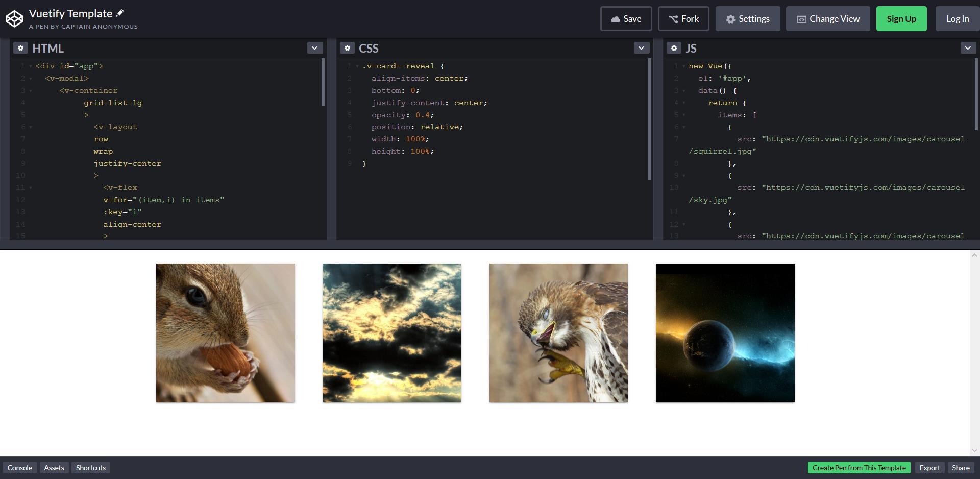Screen dimensions: 980x479
Task: Open the JS panel settings gear
Action: click(674, 47)
